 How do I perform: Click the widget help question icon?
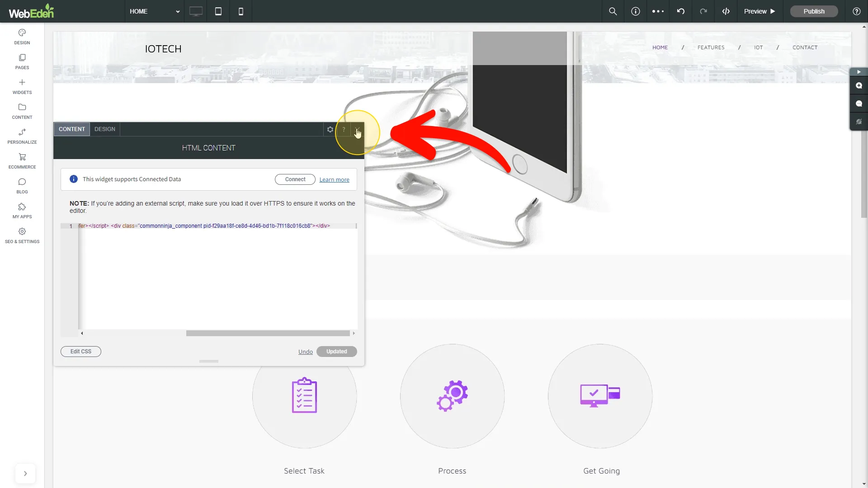click(x=344, y=129)
